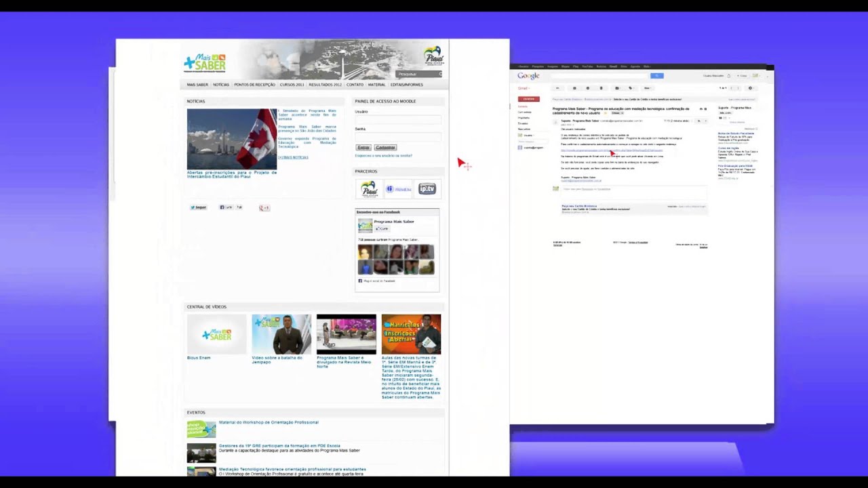868x488 pixels.
Task: Open 'Programa Mais Saber marca presença' news
Action: pyautogui.click(x=307, y=129)
